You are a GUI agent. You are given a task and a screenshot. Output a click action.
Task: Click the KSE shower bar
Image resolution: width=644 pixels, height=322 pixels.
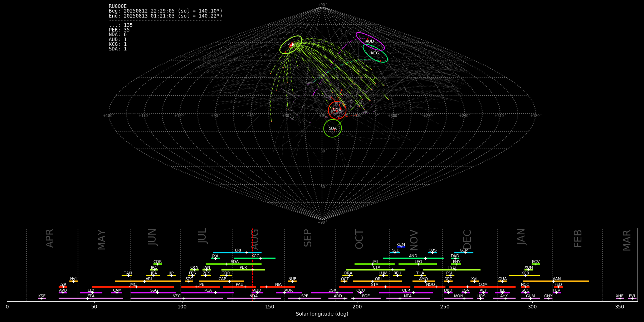(42, 298)
